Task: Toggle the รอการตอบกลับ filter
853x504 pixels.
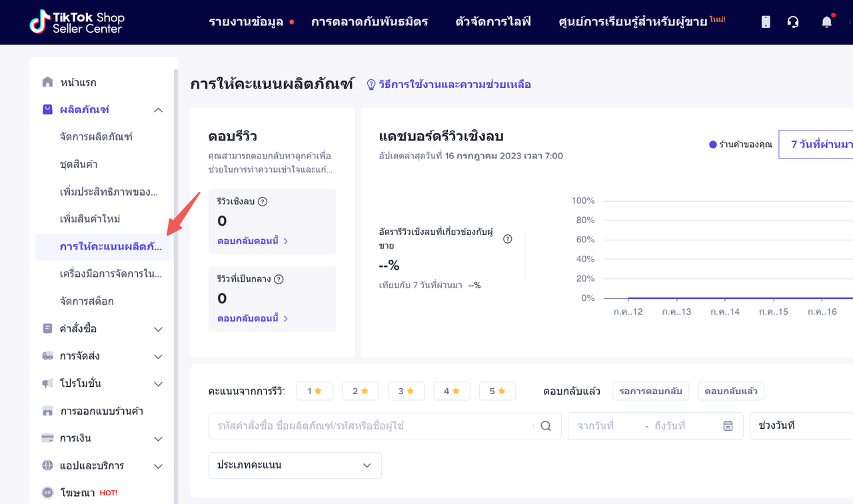Action: (650, 391)
